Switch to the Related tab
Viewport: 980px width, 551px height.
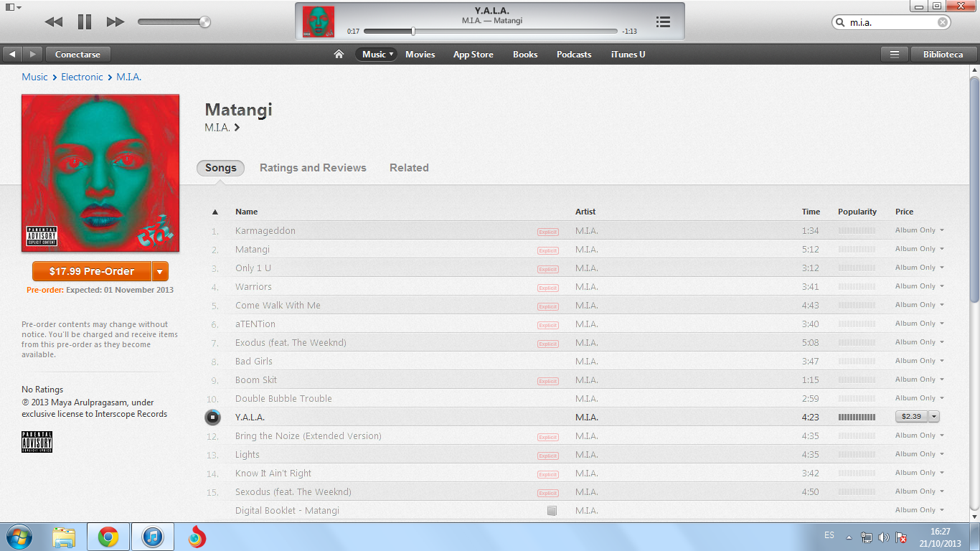click(x=409, y=168)
